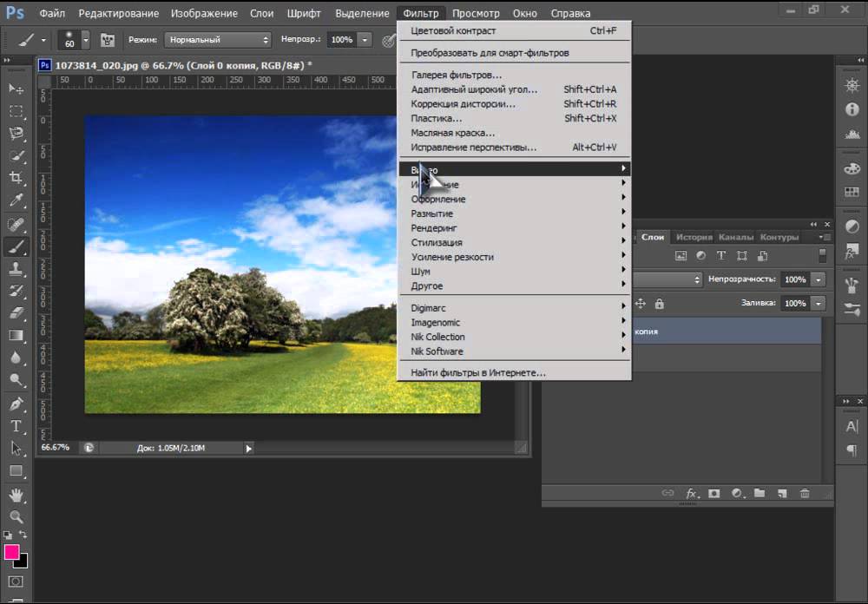Image resolution: width=868 pixels, height=604 pixels.
Task: Open the Режим blending mode dropdown
Action: (x=218, y=40)
